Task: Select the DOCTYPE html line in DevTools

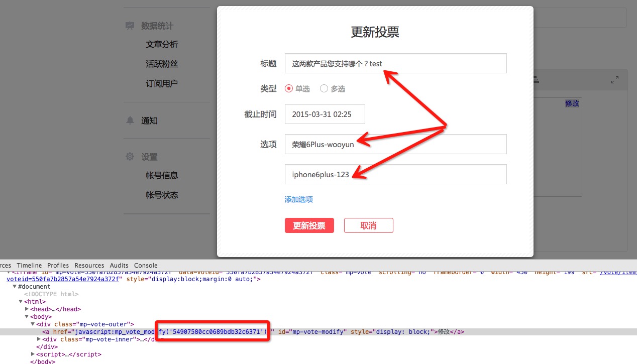Action: 51,294
